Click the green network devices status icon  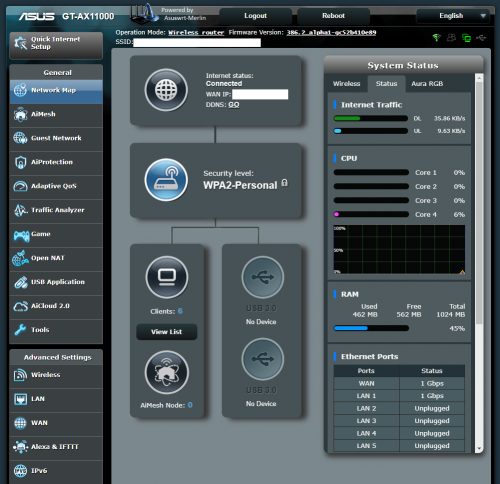point(466,38)
